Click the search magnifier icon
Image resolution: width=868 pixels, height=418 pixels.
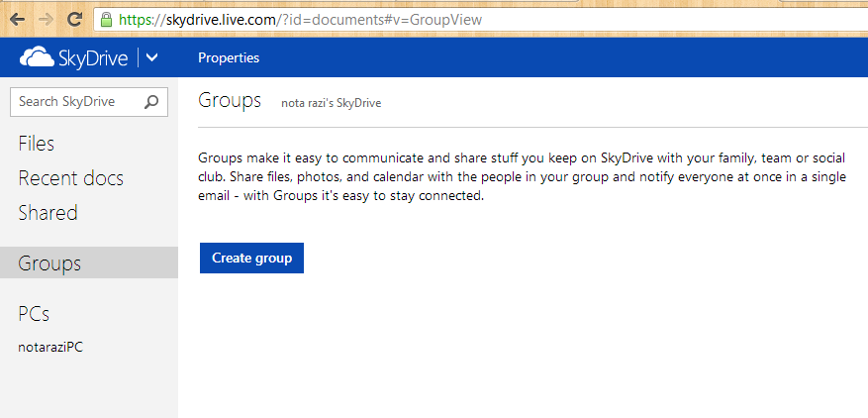[151, 102]
